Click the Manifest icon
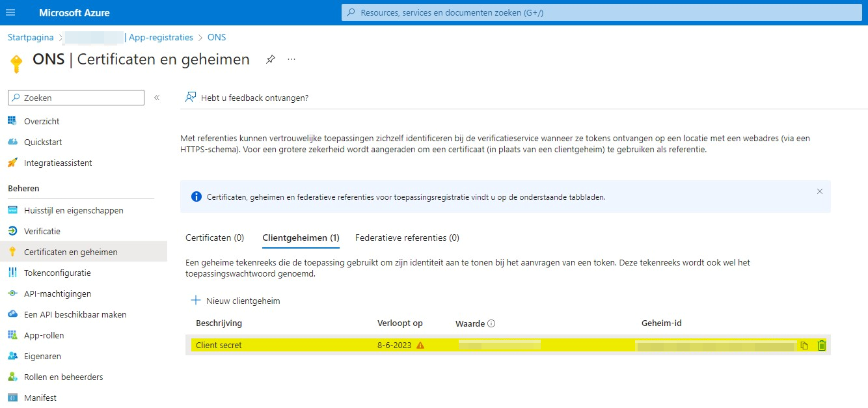The width and height of the screenshot is (868, 408). coord(12,398)
